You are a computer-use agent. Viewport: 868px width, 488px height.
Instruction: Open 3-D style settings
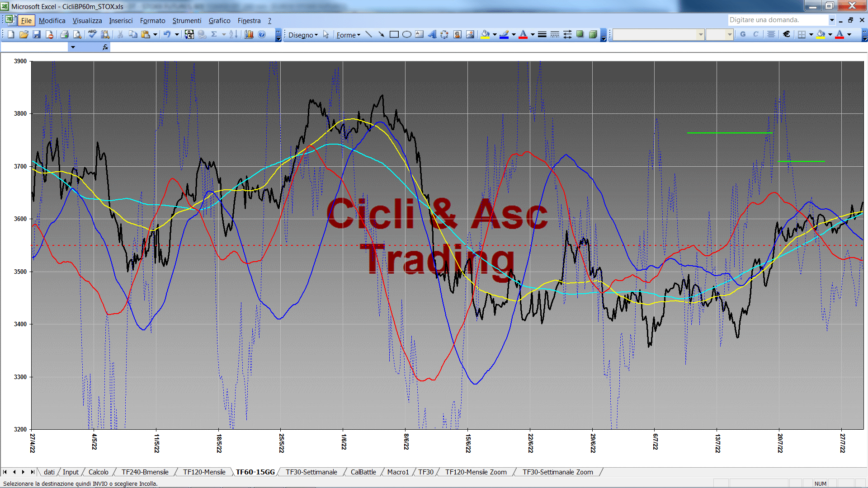coord(593,34)
